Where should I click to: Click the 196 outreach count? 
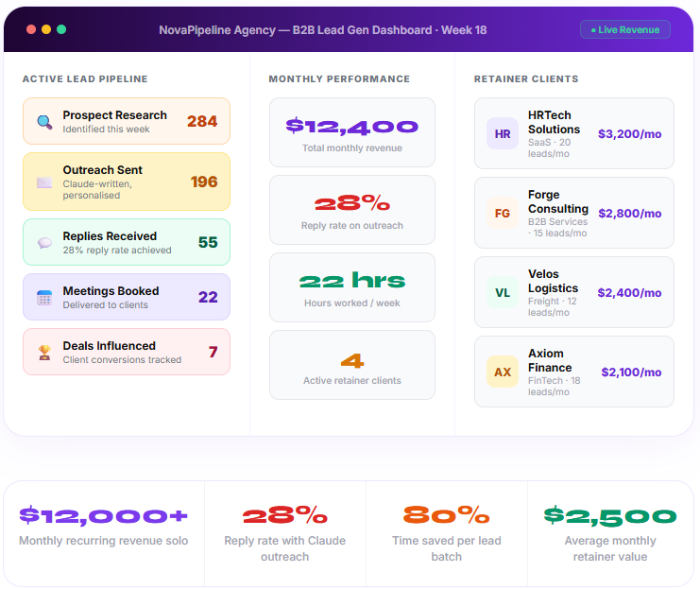(204, 182)
